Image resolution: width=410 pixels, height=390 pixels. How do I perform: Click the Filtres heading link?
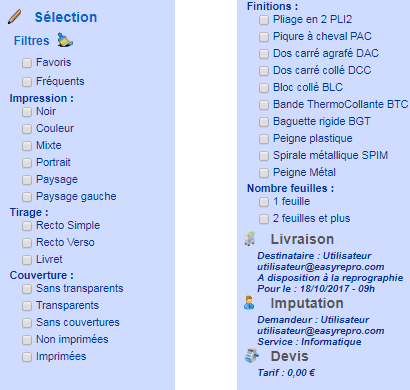[x=31, y=41]
